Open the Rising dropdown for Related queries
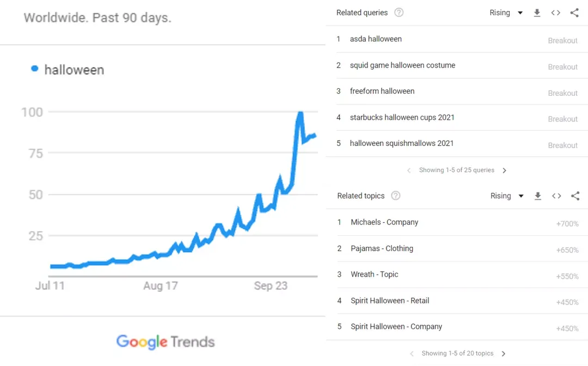This screenshot has width=588, height=366. (x=506, y=13)
